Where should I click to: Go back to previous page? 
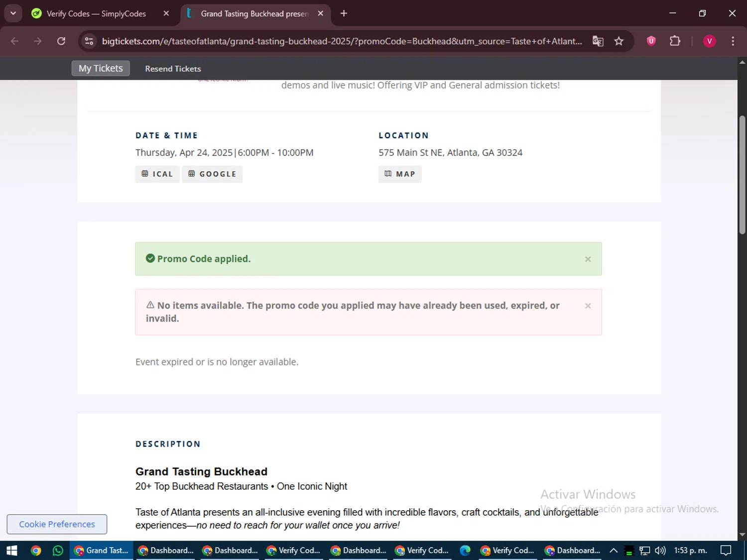[x=14, y=41]
